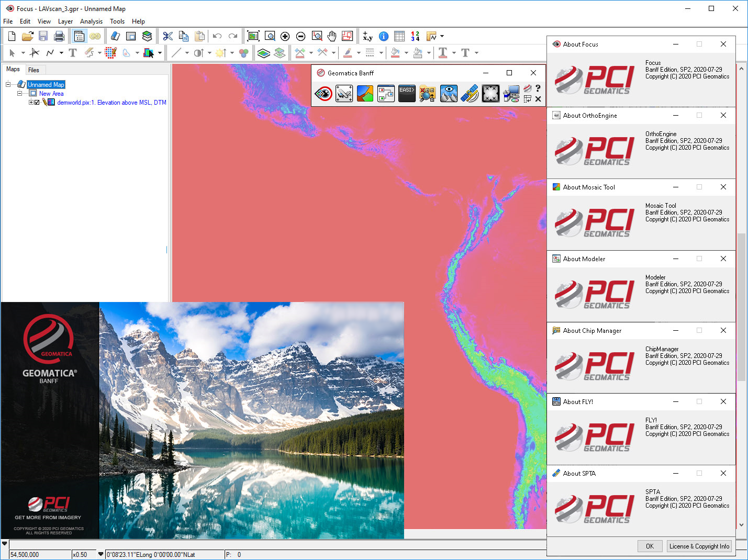Toggle the Maps tree panel icon
This screenshot has height=560, width=748.
tap(79, 36)
